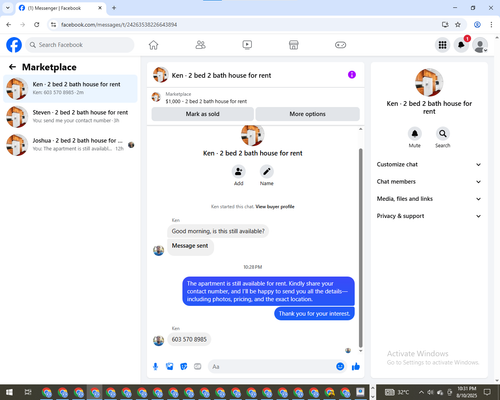500x400 pixels.
Task: Open the Friends icon in top navigation
Action: (x=200, y=45)
